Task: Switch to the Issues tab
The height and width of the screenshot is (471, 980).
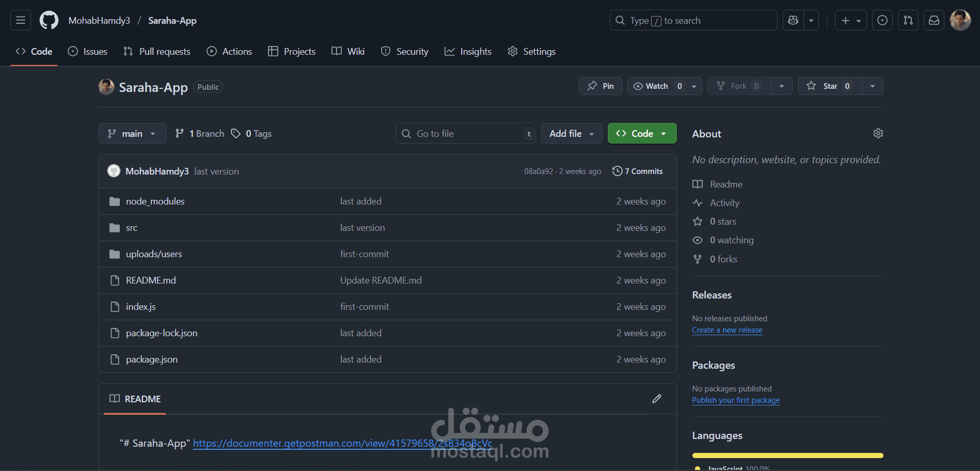Action: [88, 52]
